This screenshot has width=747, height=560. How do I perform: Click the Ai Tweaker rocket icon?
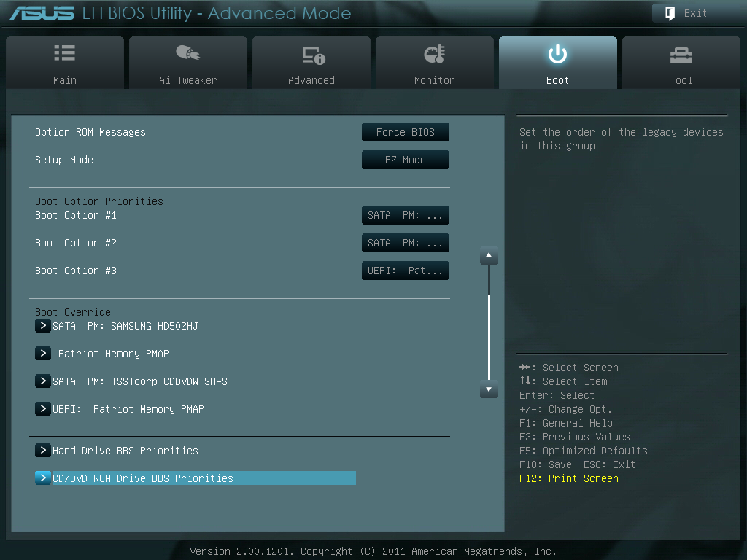[x=188, y=52]
